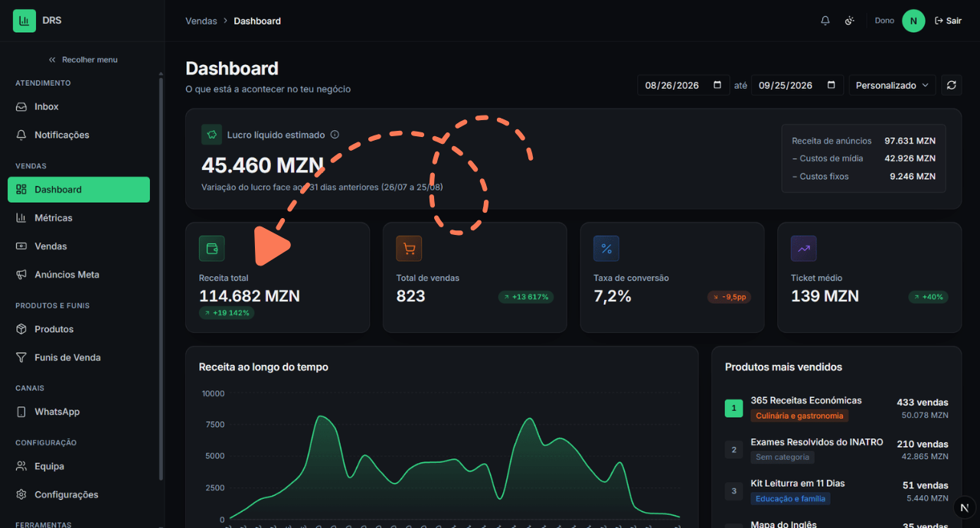Screen dimensions: 980x528
Task: Open calendar picker for end date
Action: [x=831, y=85]
